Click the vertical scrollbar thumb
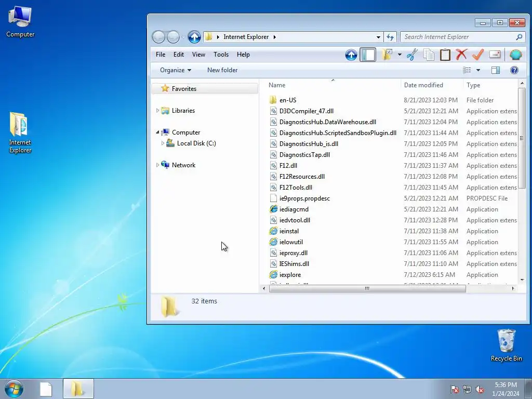Image resolution: width=532 pixels, height=399 pixels. coord(522,138)
